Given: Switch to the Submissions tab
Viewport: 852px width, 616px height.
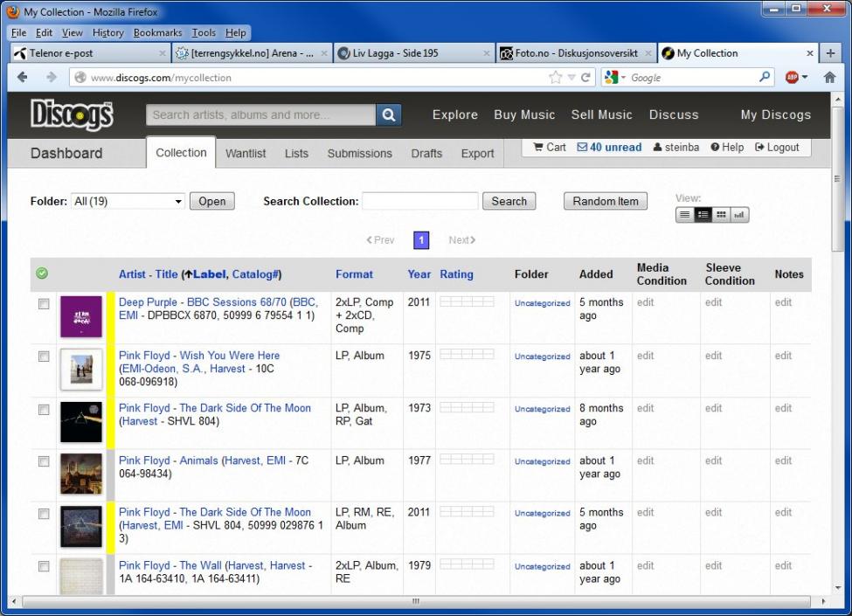Looking at the screenshot, I should [x=360, y=153].
